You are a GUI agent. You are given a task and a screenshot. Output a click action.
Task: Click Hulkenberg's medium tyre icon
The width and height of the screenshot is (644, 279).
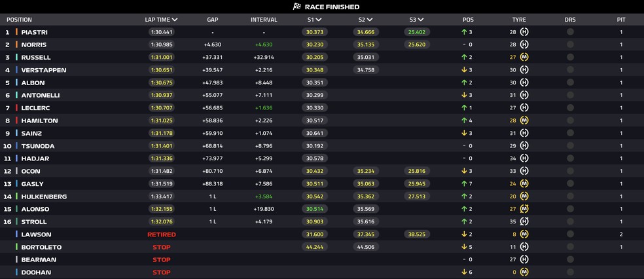[x=524, y=196]
